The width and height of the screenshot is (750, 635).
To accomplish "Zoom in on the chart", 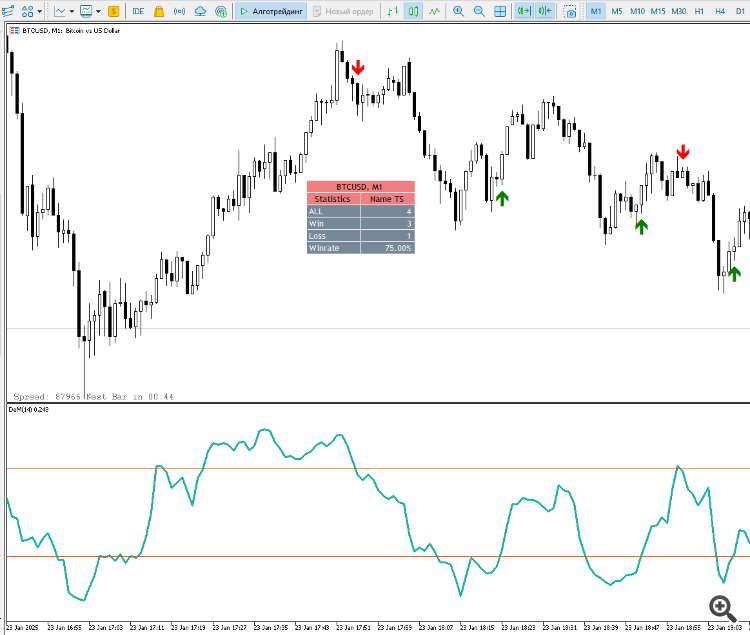I will point(459,11).
